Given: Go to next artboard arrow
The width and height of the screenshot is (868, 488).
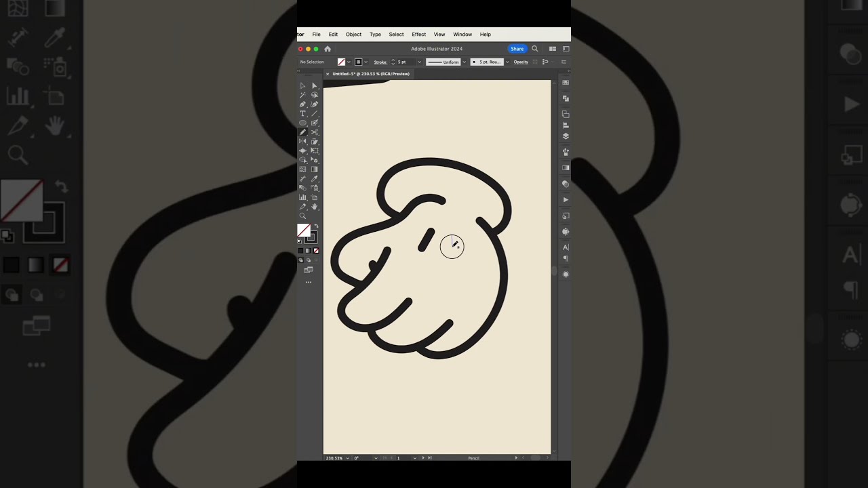Looking at the screenshot, I should [x=424, y=458].
